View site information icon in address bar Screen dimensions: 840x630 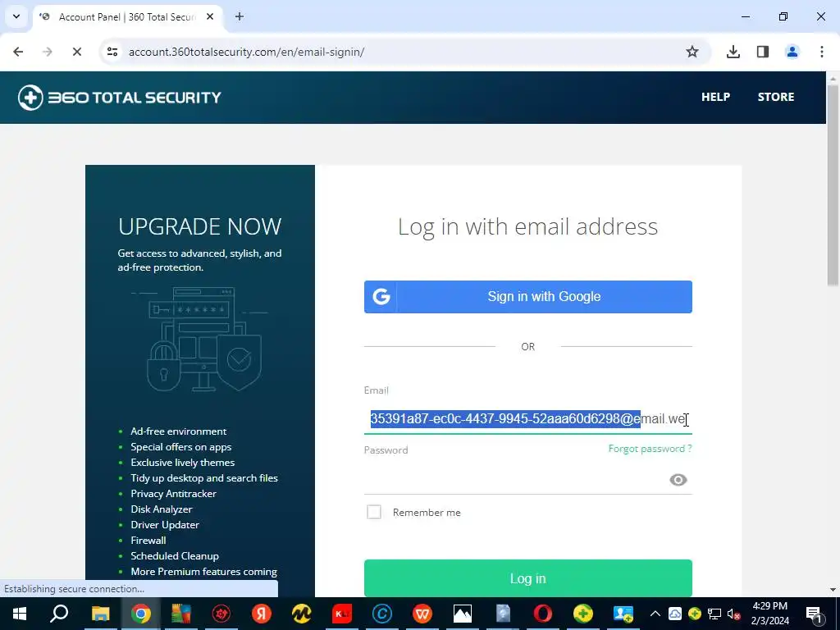pos(112,52)
